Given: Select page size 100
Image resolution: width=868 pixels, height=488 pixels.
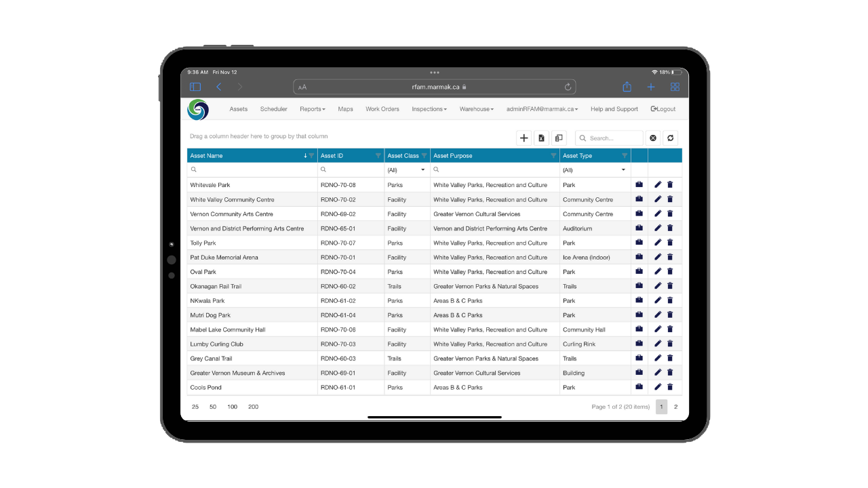Looking at the screenshot, I should pos(232,407).
